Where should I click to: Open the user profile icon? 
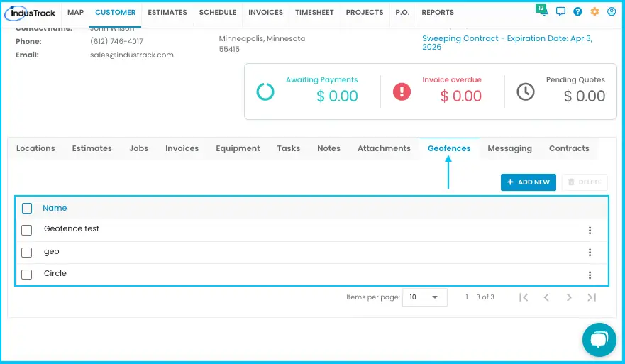[612, 11]
